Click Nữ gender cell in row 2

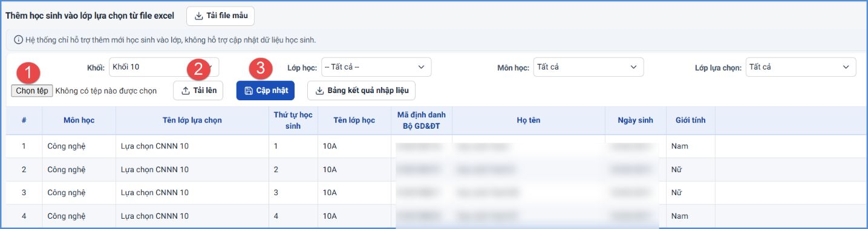click(691, 170)
